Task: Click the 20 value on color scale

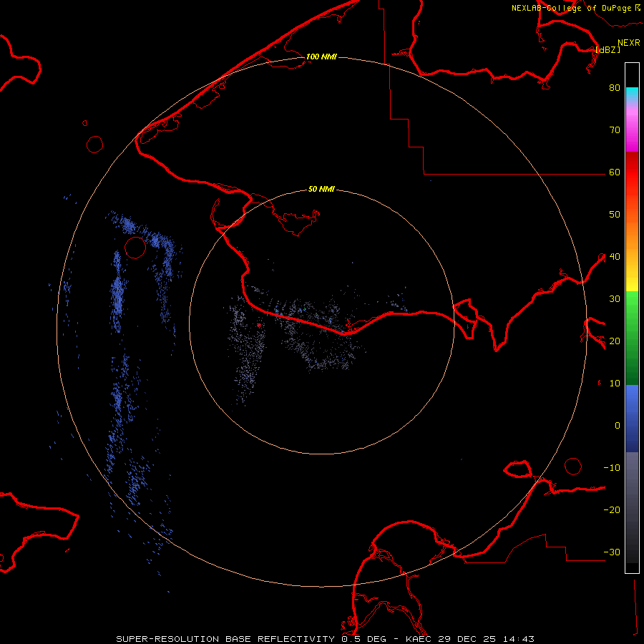Action: click(615, 341)
